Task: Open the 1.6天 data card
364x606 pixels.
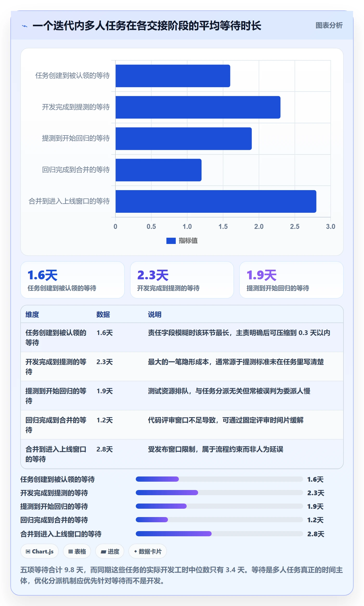Action: (73, 280)
